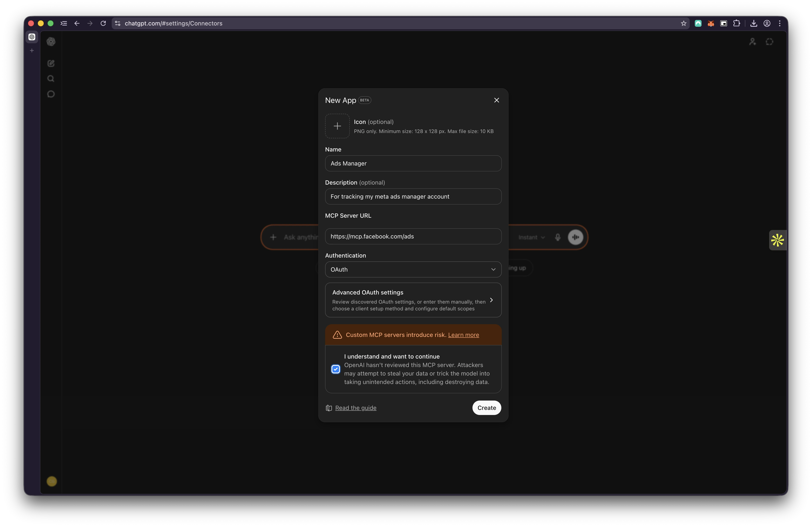This screenshot has width=812, height=527.
Task: Open the 'Learn more' risk link
Action: point(463,335)
